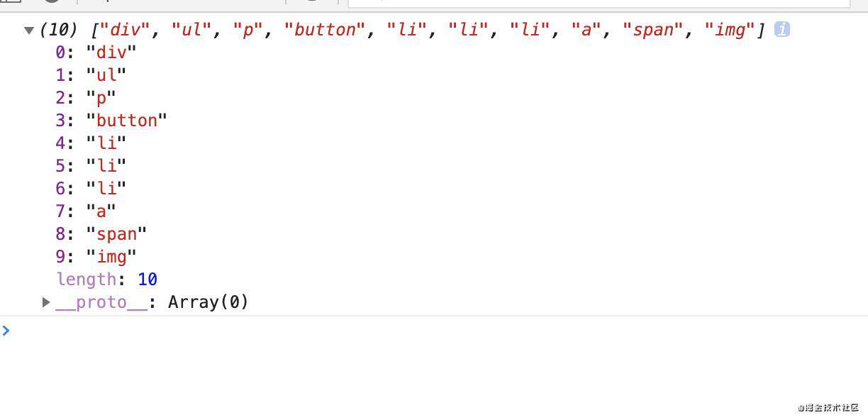Select the index 2 "p" entry
The height and width of the screenshot is (420, 868).
point(86,97)
